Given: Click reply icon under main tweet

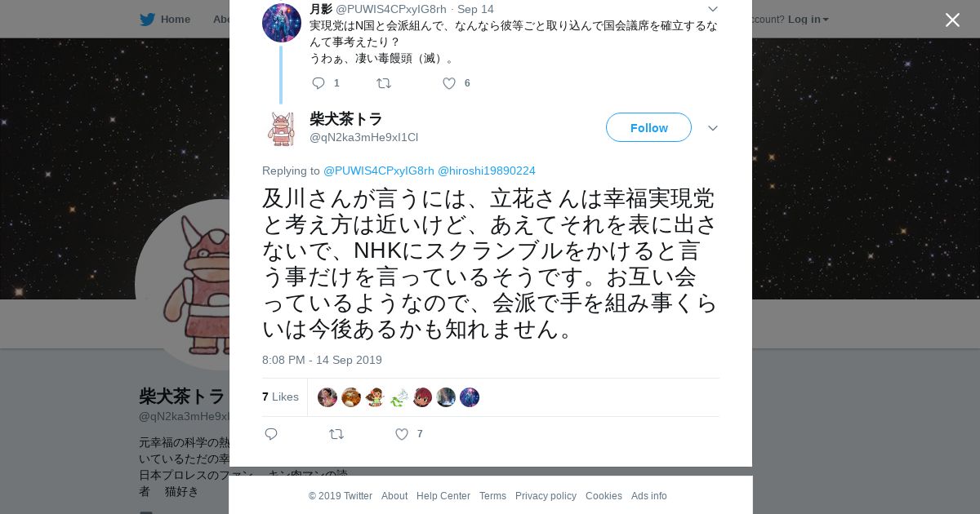Looking at the screenshot, I should [x=271, y=434].
